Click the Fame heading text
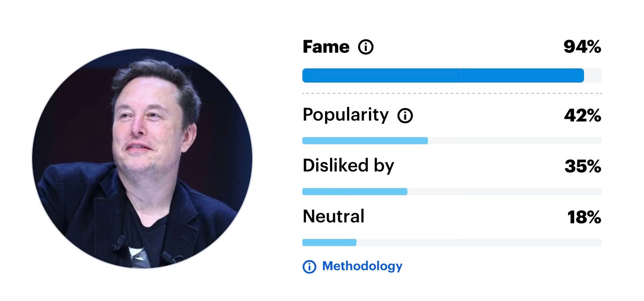This screenshot has width=644, height=301. (x=326, y=47)
